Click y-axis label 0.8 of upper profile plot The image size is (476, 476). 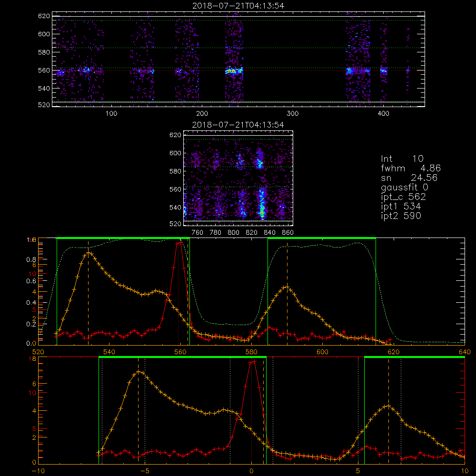[31, 259]
